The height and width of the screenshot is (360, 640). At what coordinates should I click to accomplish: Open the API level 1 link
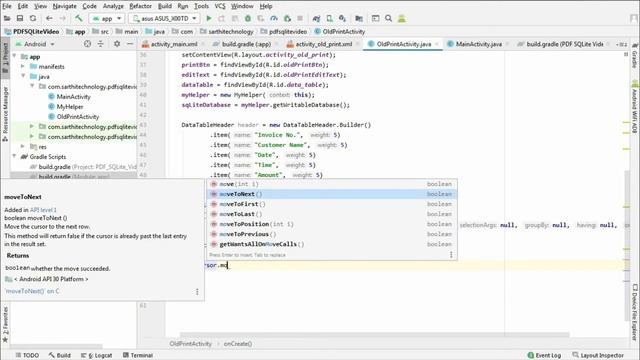click(x=43, y=210)
